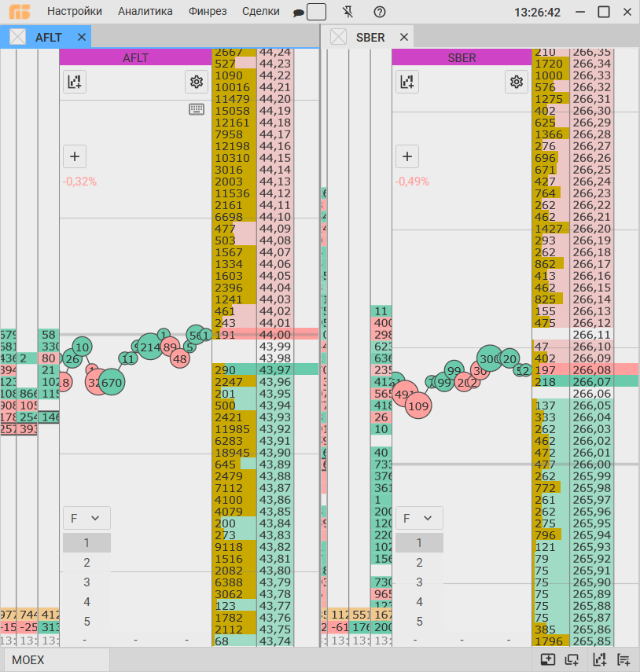
Task: Click SBER best bid price 266,07
Action: coord(591,382)
